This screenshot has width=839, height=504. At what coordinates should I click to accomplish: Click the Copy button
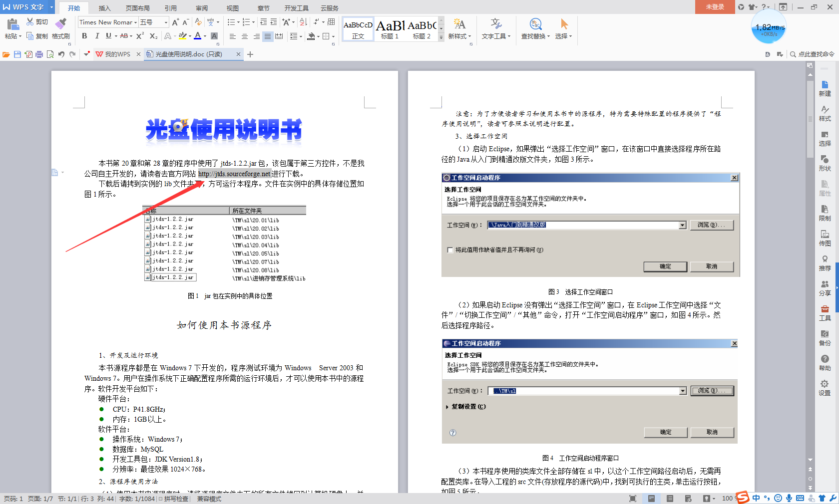pos(37,36)
